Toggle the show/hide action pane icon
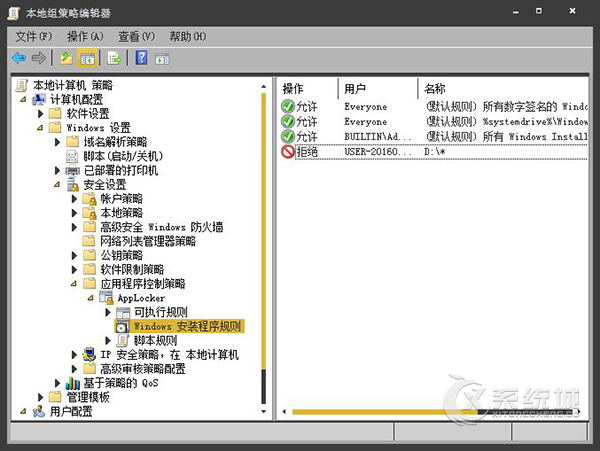This screenshot has height=451, width=600. [x=161, y=58]
